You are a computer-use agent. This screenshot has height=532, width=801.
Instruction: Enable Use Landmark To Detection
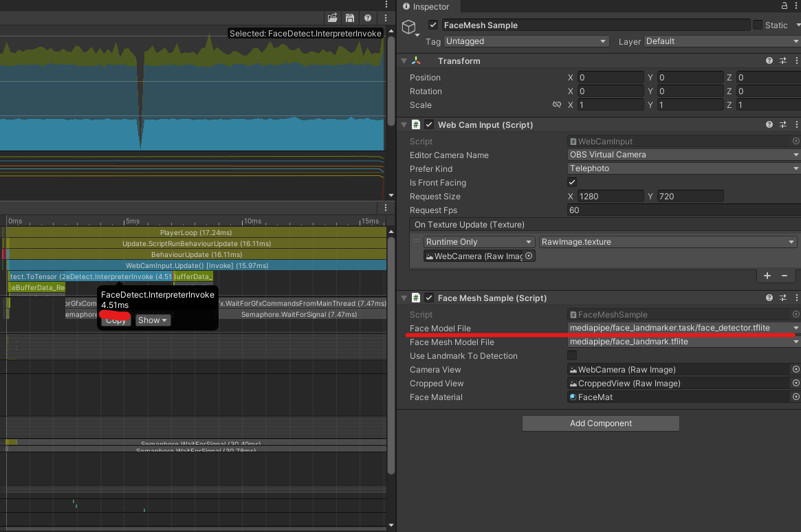click(571, 355)
